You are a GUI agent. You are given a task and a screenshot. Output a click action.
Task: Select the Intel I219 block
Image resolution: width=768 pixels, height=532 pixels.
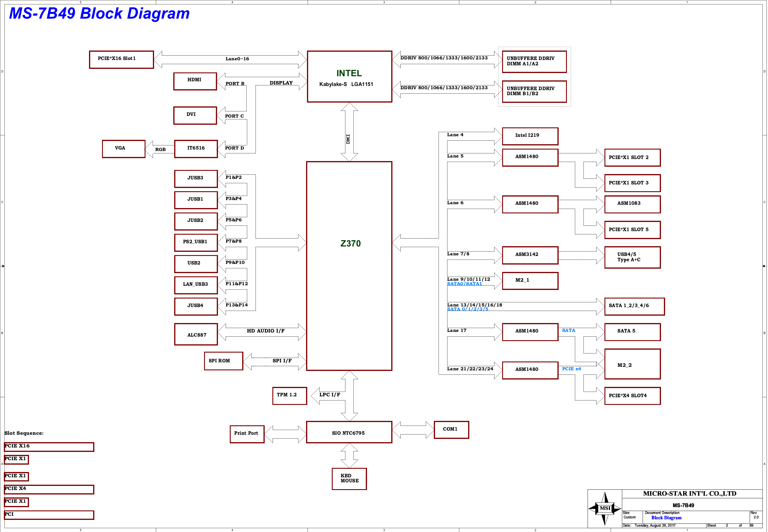coord(530,136)
